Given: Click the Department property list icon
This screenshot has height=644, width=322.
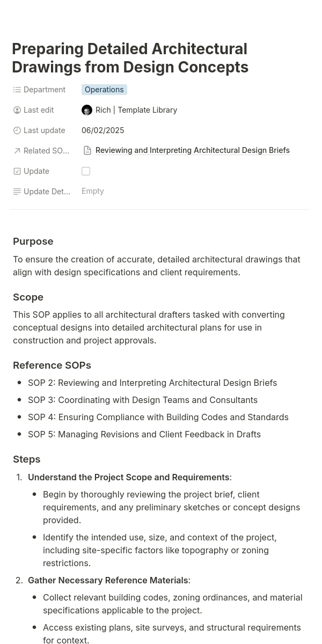Looking at the screenshot, I should pyautogui.click(x=17, y=90).
